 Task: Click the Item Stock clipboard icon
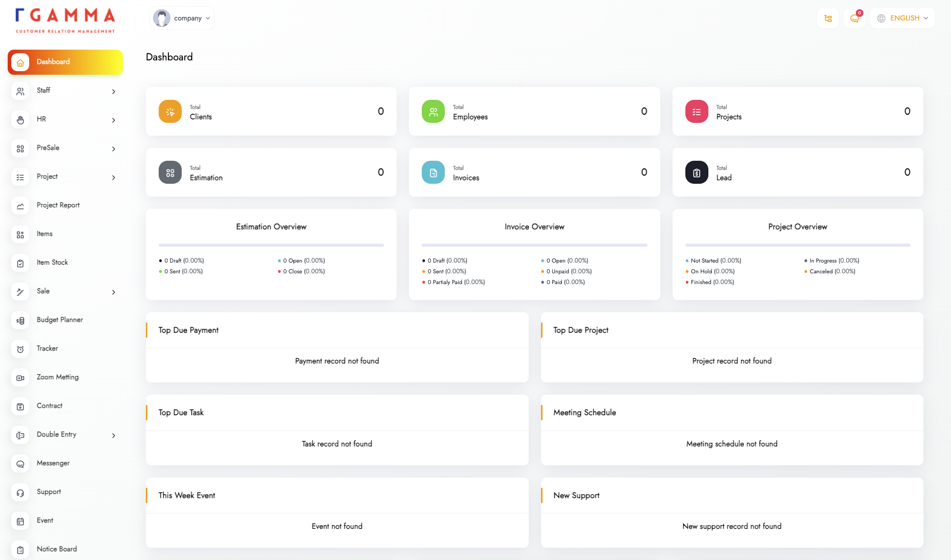tap(20, 263)
